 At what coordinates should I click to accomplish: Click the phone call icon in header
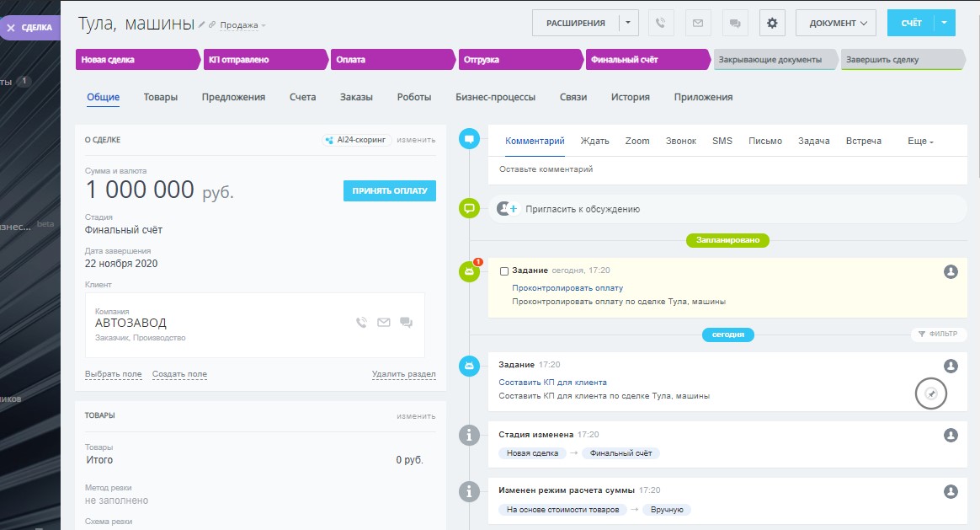[661, 23]
